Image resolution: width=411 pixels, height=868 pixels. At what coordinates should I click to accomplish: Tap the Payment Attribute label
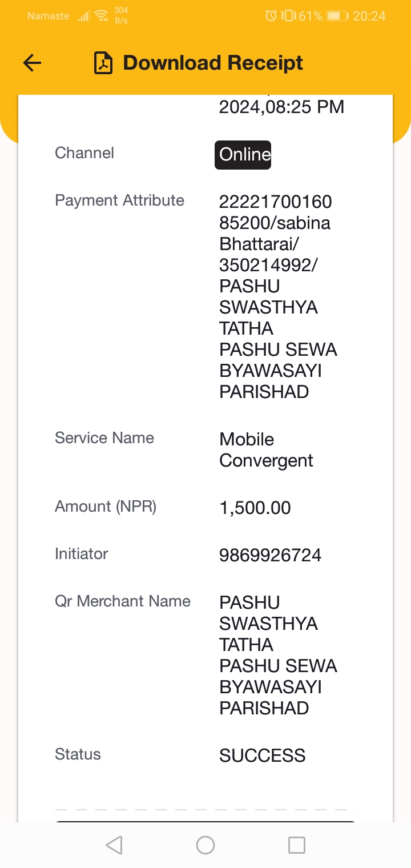[119, 200]
